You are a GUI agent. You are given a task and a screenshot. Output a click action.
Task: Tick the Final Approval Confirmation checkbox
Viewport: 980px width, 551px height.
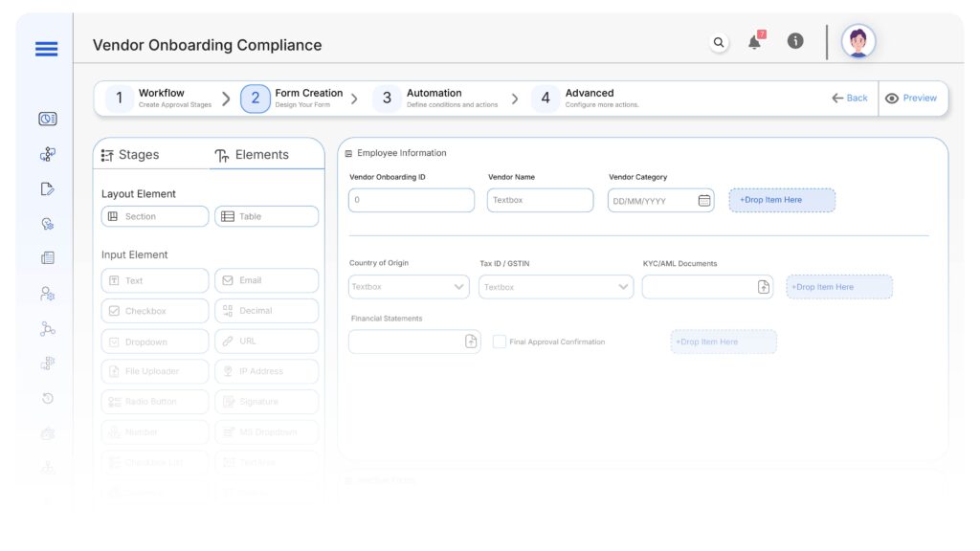tap(499, 342)
